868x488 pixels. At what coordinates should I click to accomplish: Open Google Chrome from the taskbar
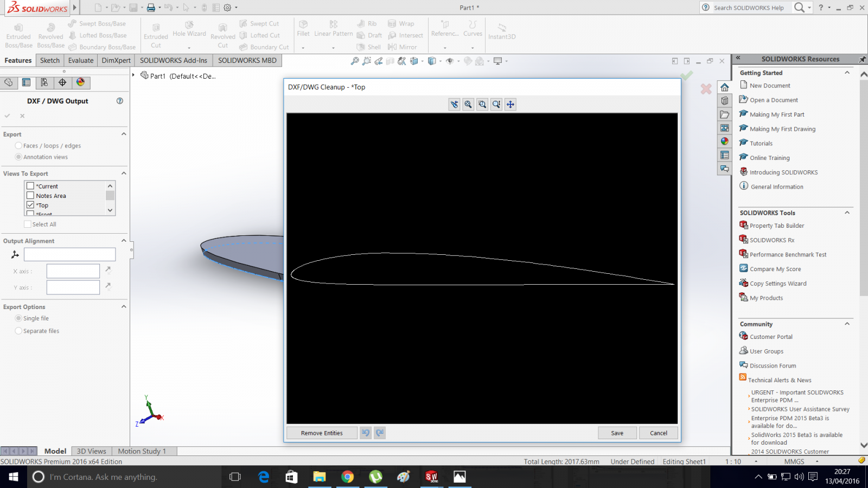point(347,477)
